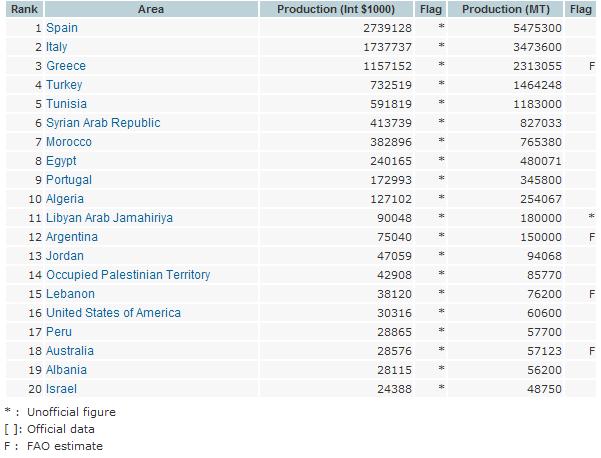Go to the Egypt area page
The width and height of the screenshot is (601, 458).
click(x=61, y=161)
